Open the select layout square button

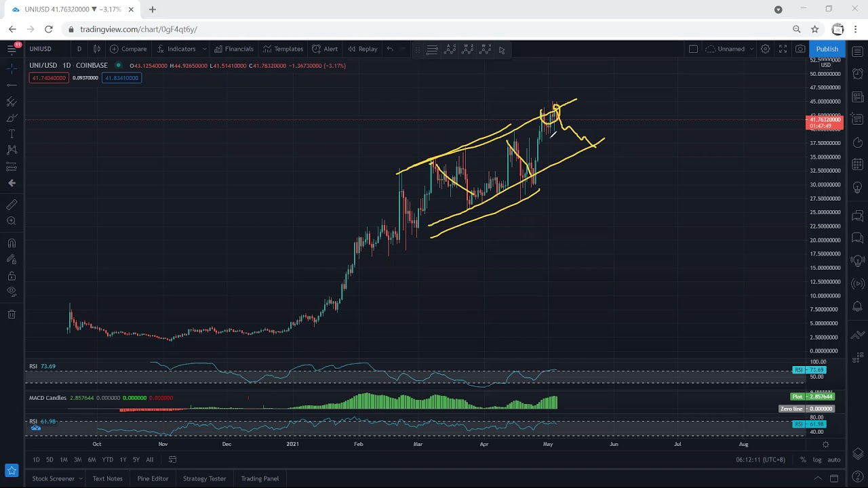693,49
